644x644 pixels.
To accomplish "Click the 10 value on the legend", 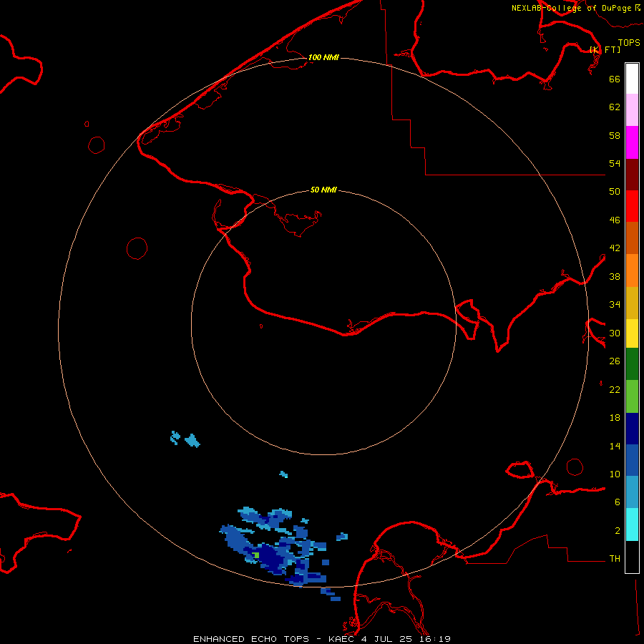I will pyautogui.click(x=615, y=474).
